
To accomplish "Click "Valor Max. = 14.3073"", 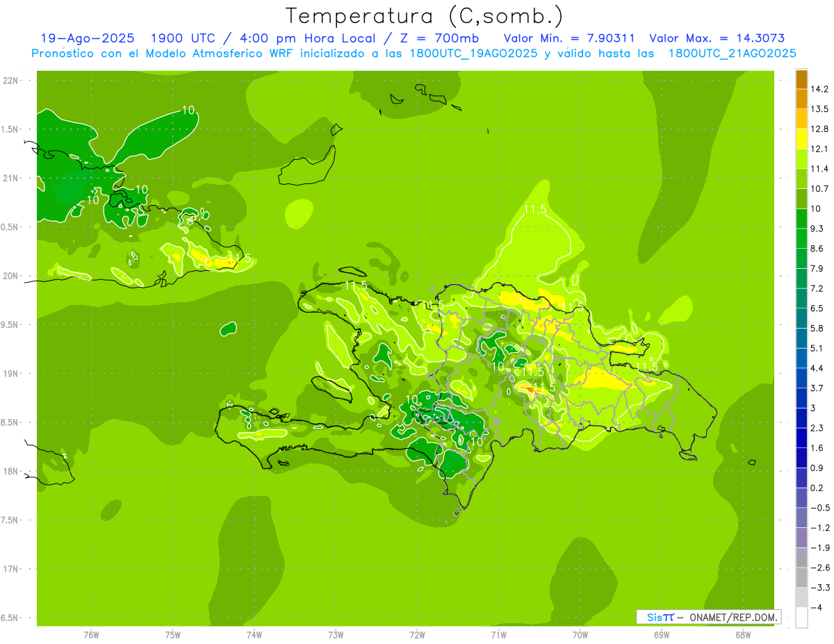I will [717, 38].
